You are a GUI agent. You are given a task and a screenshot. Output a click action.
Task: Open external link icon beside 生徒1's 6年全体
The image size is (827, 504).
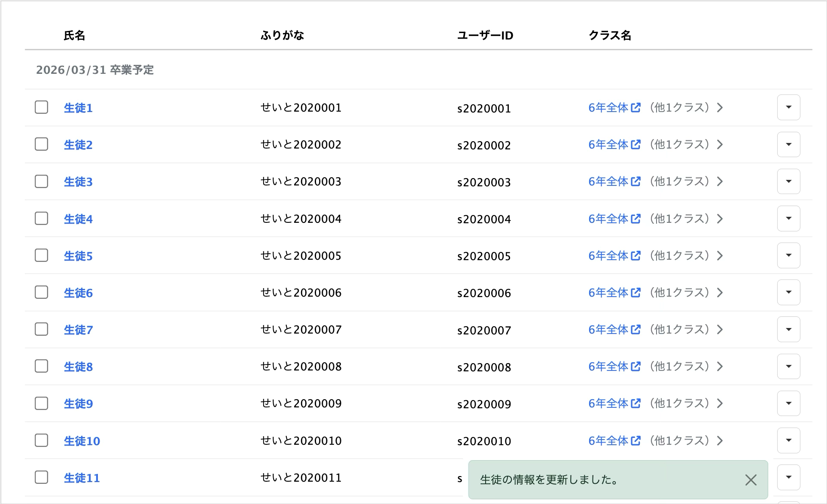pos(635,107)
